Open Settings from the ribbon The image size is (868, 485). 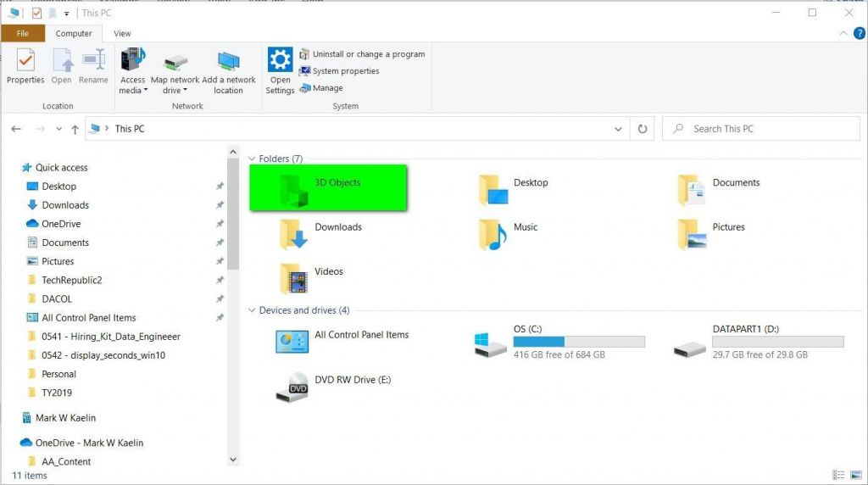coord(280,71)
